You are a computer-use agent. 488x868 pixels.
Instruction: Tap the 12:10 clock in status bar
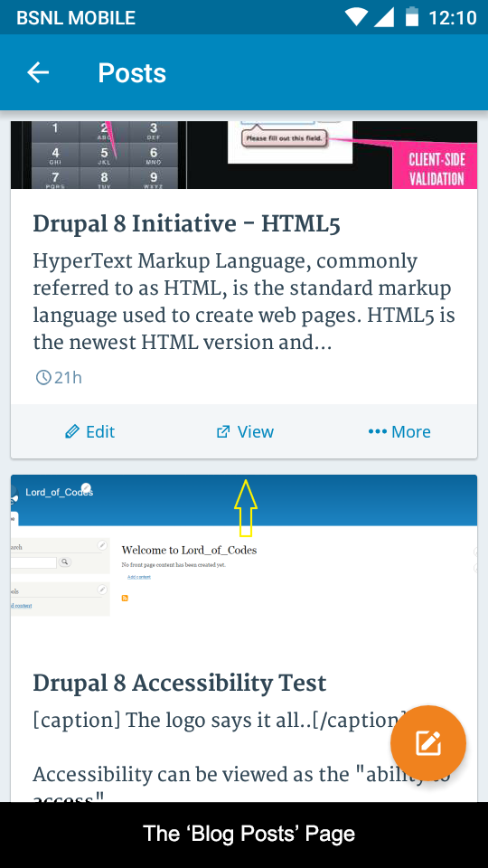tap(453, 18)
